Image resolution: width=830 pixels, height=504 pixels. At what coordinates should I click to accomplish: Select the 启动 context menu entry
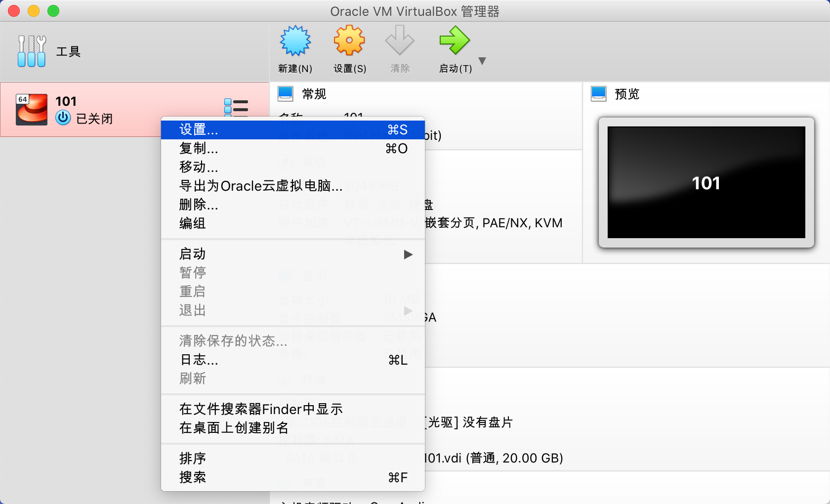[x=293, y=254]
